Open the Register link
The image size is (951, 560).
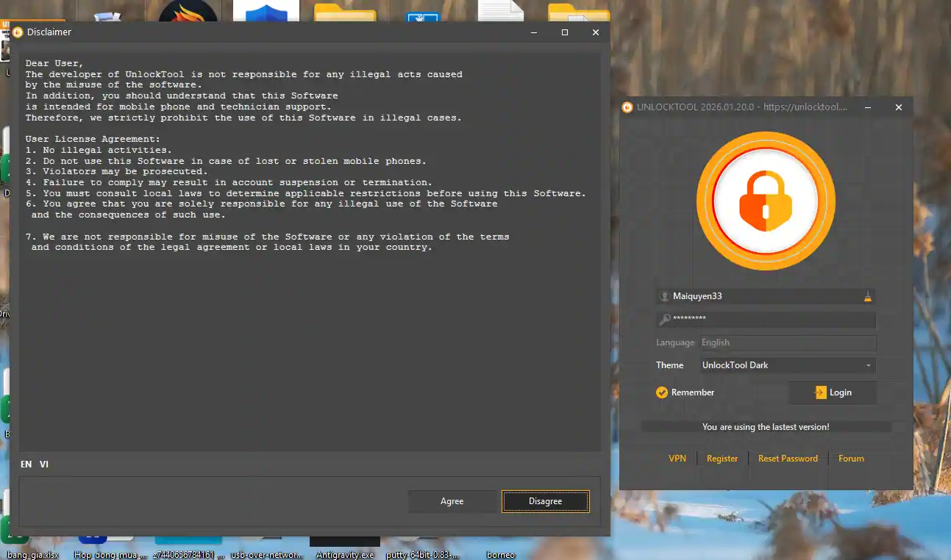coord(722,458)
